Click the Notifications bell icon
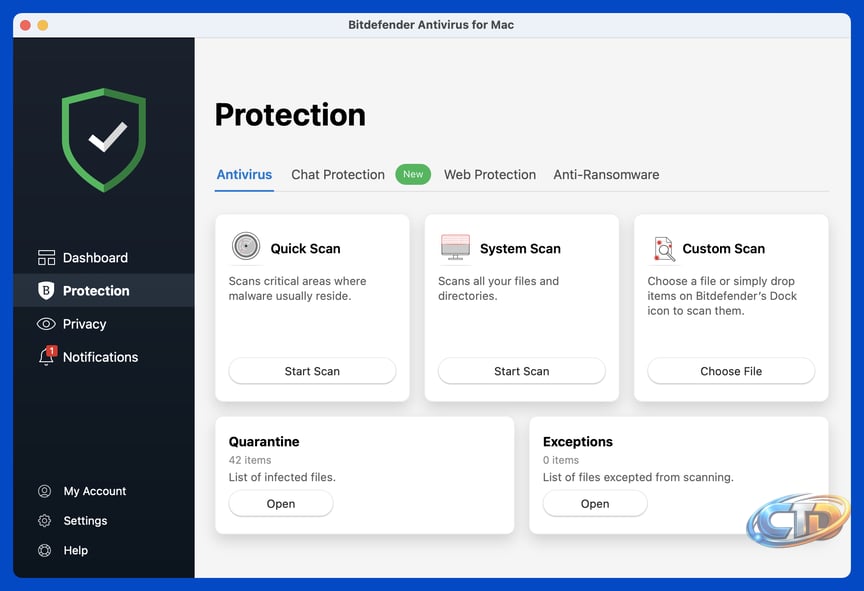This screenshot has width=864, height=591. (x=46, y=357)
